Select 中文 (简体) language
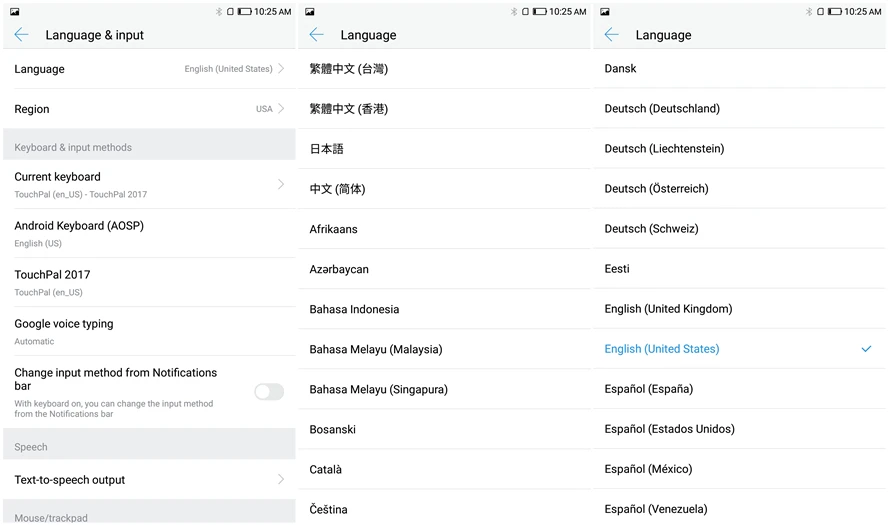 tap(444, 189)
